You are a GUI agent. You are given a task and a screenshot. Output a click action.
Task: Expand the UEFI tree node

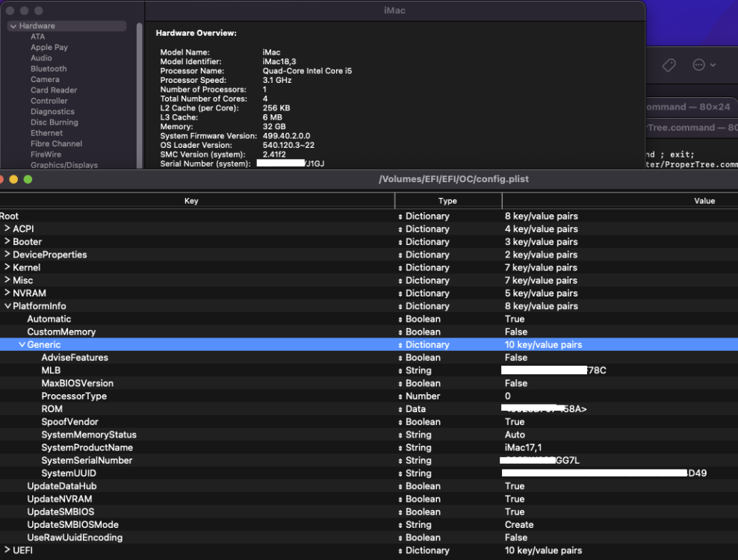pyautogui.click(x=7, y=550)
